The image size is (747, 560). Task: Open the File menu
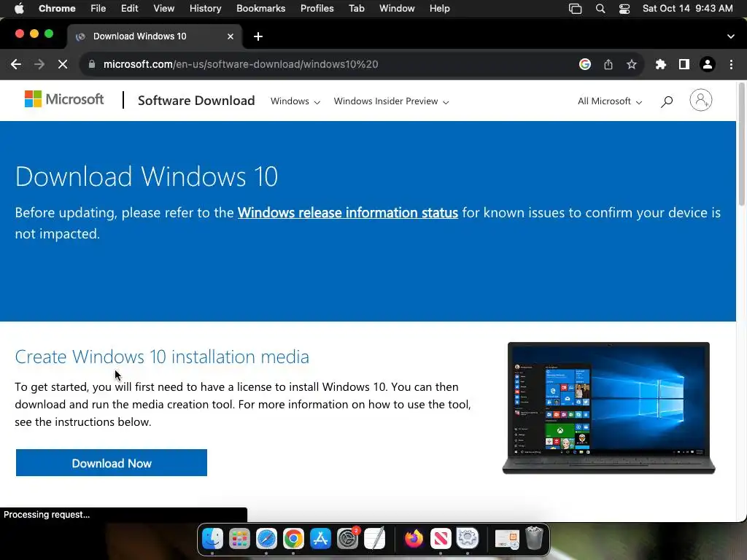pyautogui.click(x=98, y=9)
